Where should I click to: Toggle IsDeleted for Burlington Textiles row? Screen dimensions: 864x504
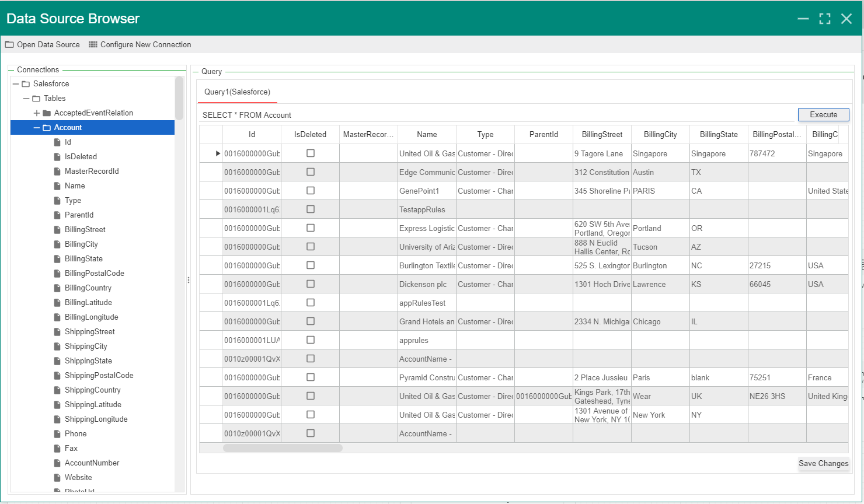click(x=311, y=265)
